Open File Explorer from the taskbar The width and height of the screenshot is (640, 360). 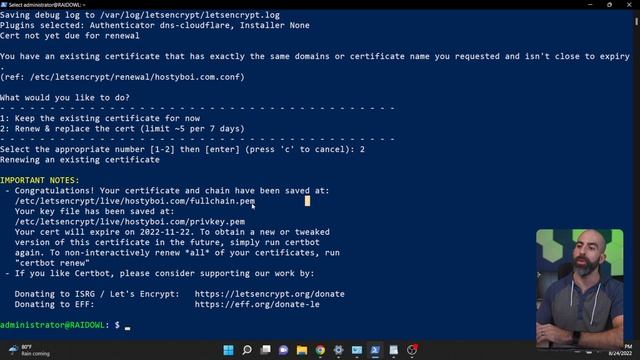[x=302, y=350]
